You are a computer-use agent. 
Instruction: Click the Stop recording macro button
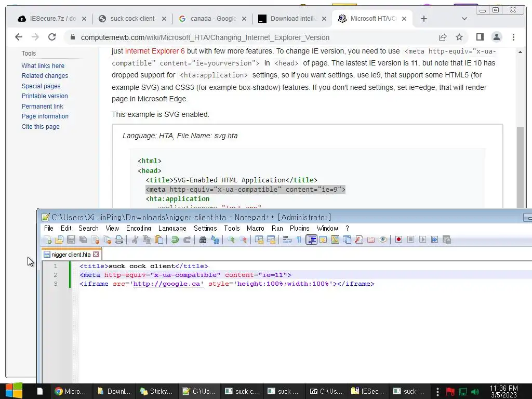410,240
